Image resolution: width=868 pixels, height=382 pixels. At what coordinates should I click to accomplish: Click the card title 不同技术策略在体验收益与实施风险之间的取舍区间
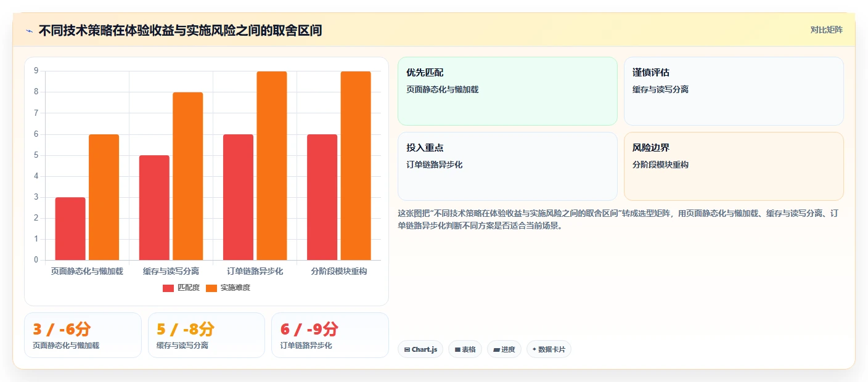click(x=180, y=30)
